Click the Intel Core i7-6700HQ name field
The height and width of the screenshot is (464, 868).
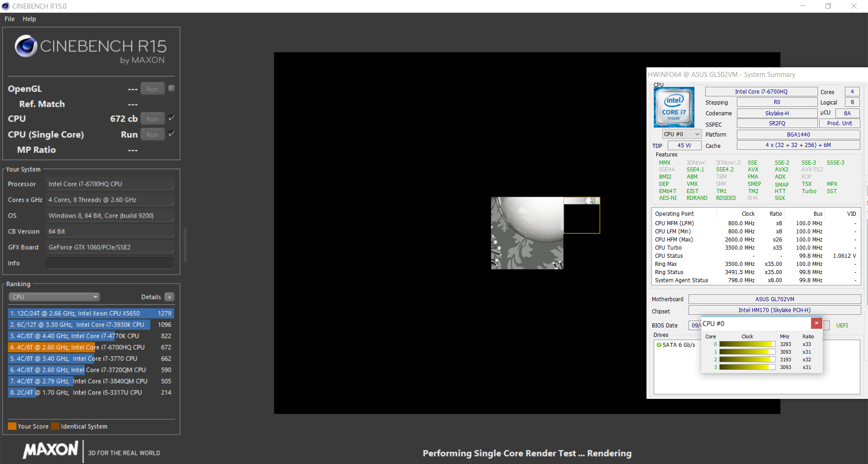761,91
